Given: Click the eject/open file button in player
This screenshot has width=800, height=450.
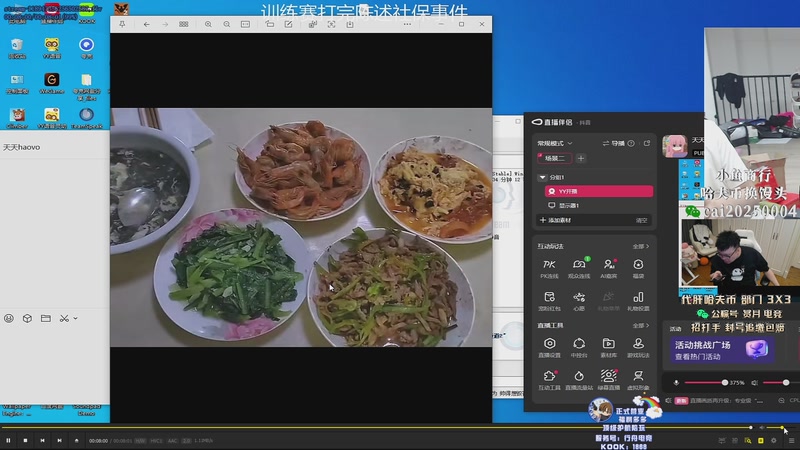Looking at the screenshot, I should tap(77, 440).
